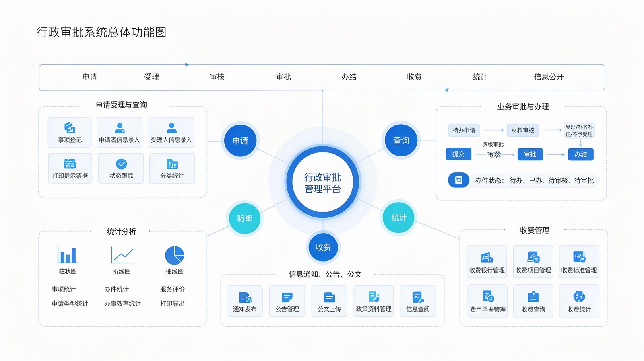
Task: Click the 受理/补齐补正/不予受理 step box
Action: (579, 131)
